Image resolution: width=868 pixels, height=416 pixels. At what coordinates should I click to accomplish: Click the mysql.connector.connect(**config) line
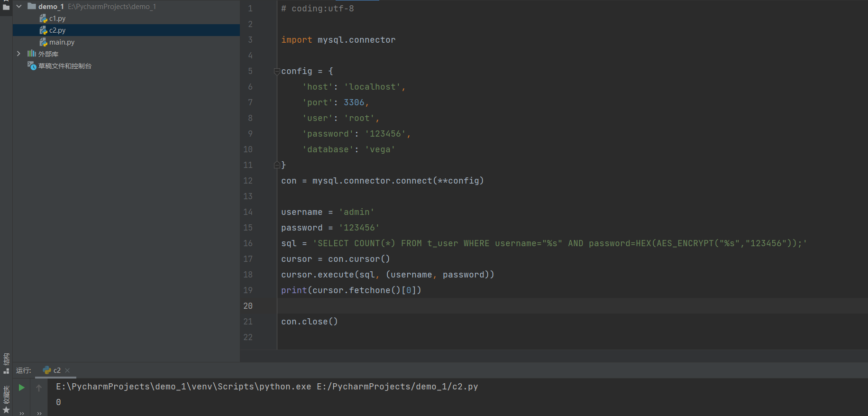[x=383, y=181]
